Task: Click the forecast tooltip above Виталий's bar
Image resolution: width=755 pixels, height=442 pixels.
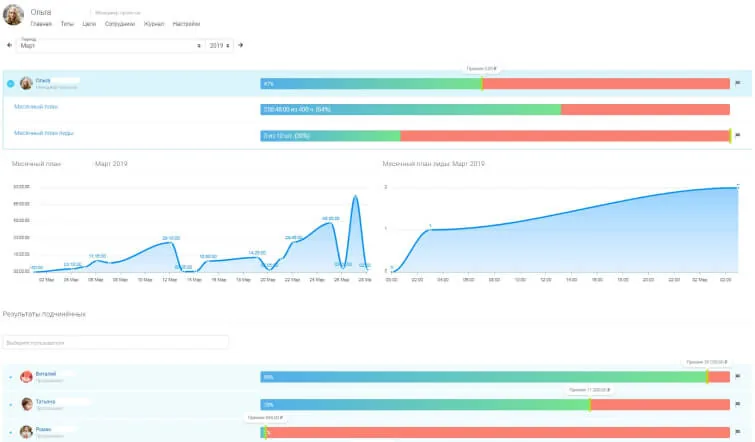Action: [x=707, y=362]
